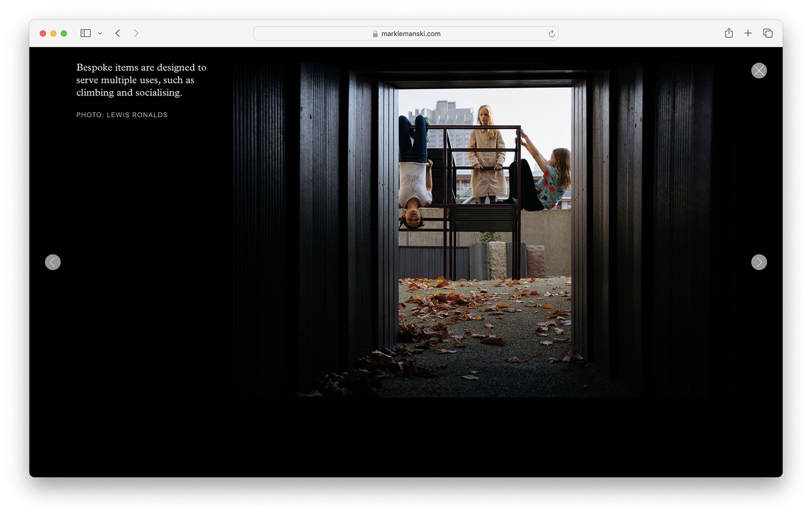
Task: Show the previous photo in gallery
Action: (x=53, y=262)
